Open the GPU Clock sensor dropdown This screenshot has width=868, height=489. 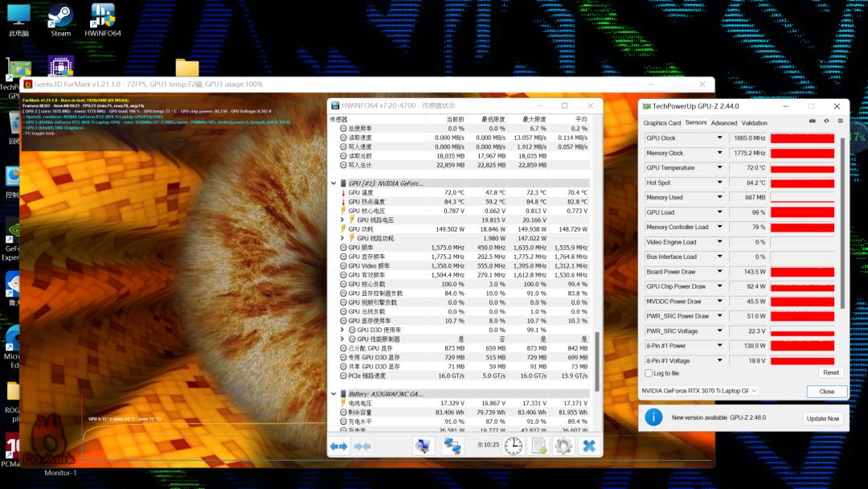pyautogui.click(x=721, y=138)
